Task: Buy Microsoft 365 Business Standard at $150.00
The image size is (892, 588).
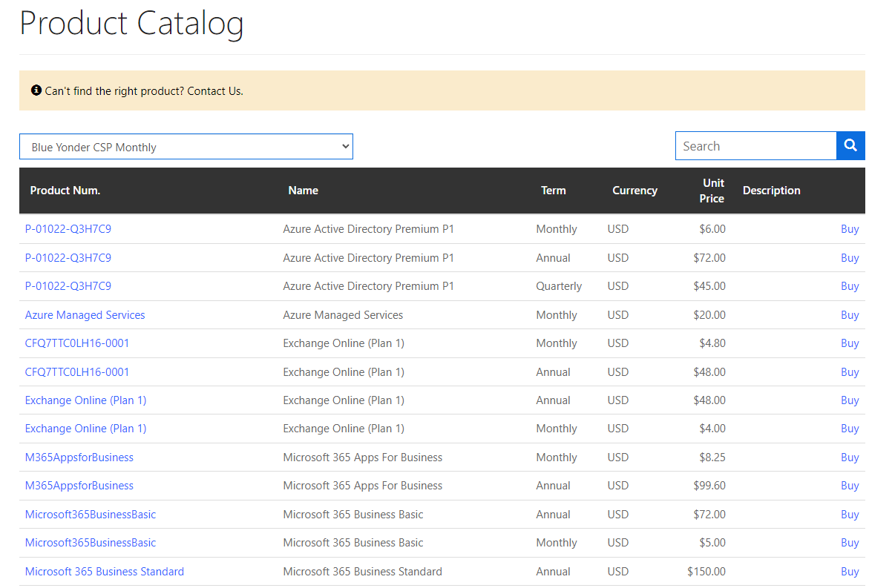Action: click(x=849, y=572)
